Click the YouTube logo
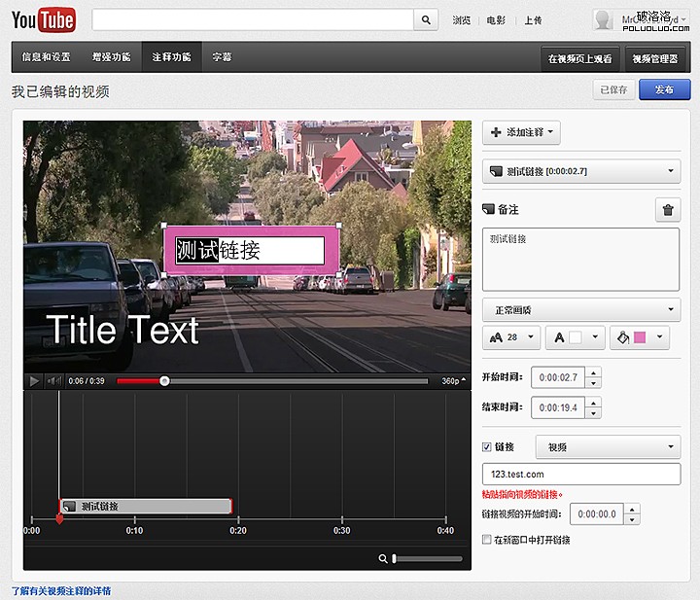The height and width of the screenshot is (600, 700). click(44, 19)
